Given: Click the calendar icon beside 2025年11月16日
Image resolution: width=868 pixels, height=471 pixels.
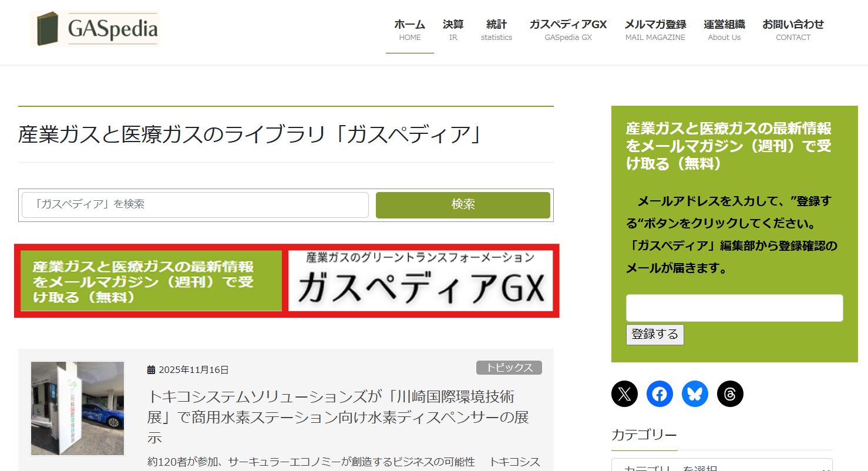Looking at the screenshot, I should coord(151,370).
